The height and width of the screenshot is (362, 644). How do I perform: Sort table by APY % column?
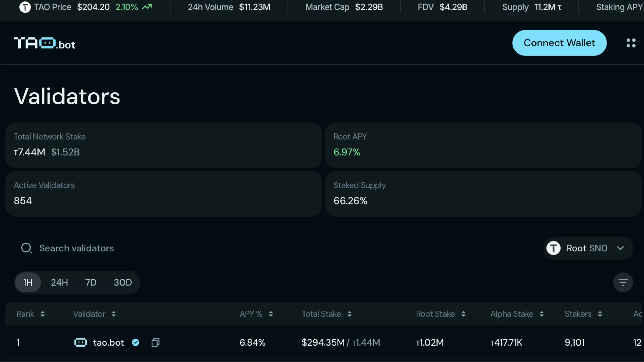pyautogui.click(x=271, y=314)
